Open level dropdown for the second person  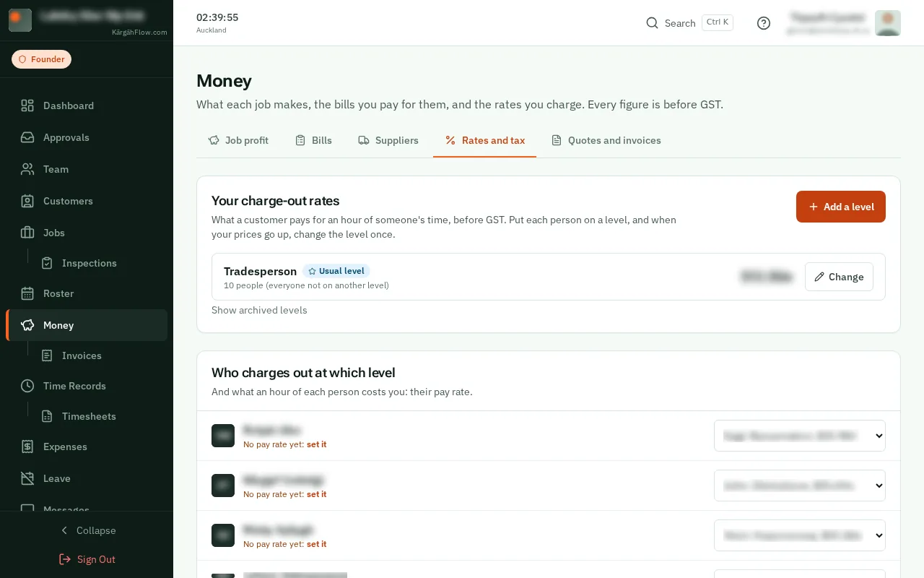pyautogui.click(x=800, y=486)
